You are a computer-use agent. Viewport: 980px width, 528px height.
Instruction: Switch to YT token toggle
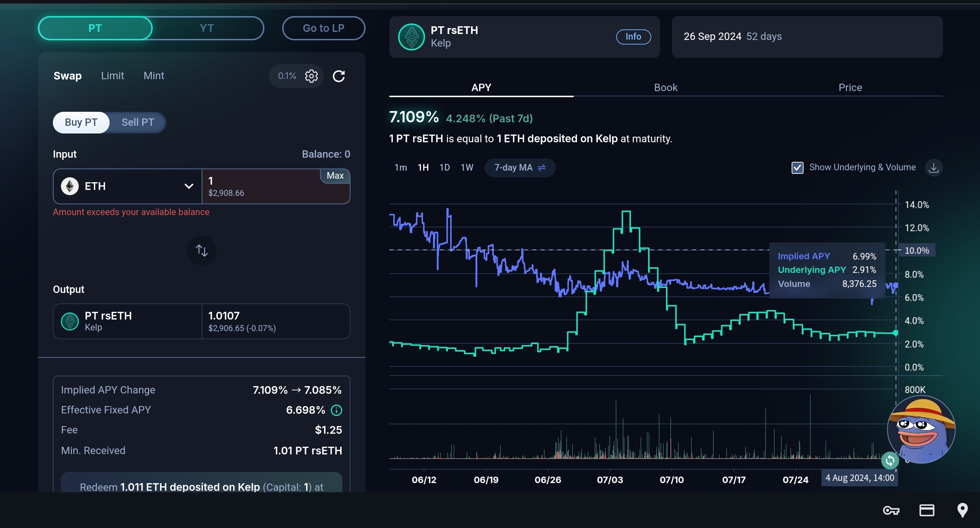click(207, 28)
